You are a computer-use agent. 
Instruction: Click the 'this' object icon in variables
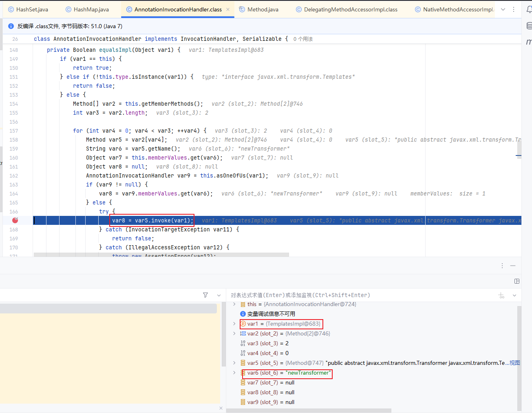tap(243, 304)
